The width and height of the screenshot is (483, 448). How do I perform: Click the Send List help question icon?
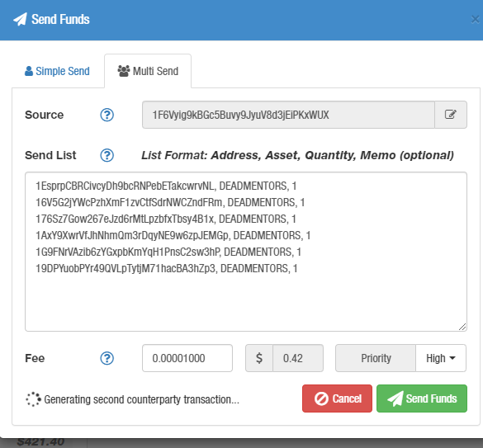tap(107, 155)
